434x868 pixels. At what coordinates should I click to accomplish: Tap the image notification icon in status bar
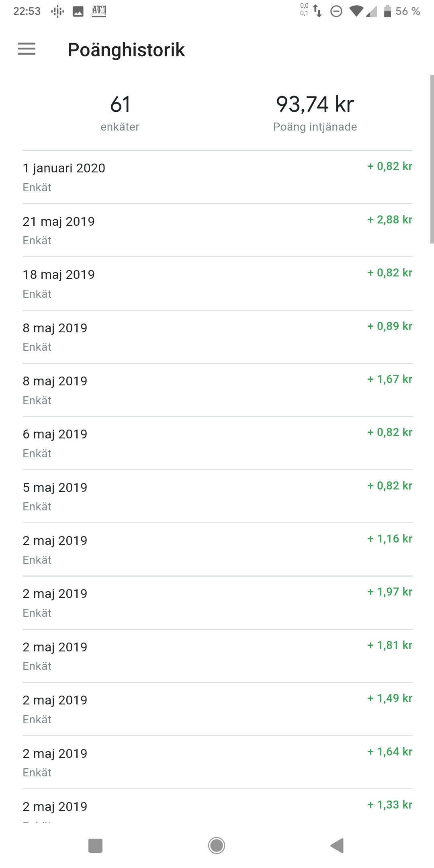coord(78,12)
